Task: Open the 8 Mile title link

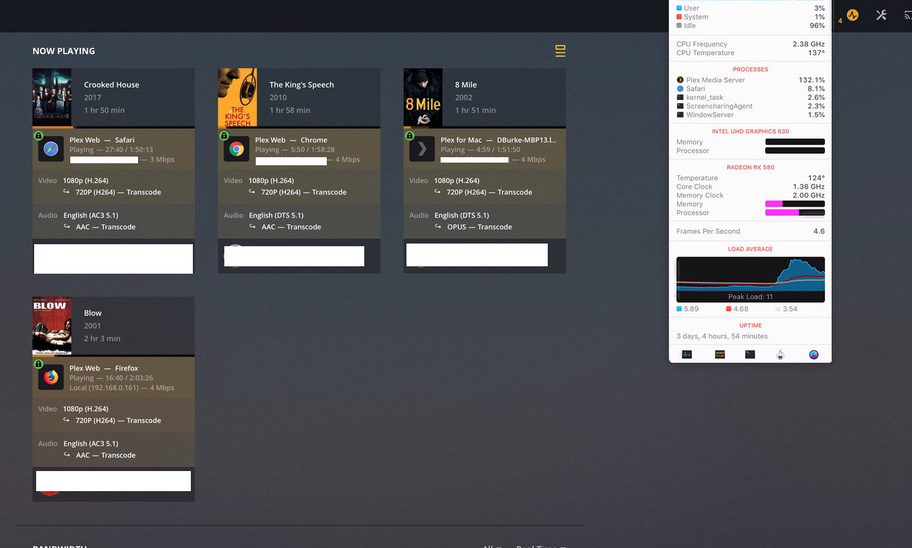Action: pyautogui.click(x=466, y=85)
